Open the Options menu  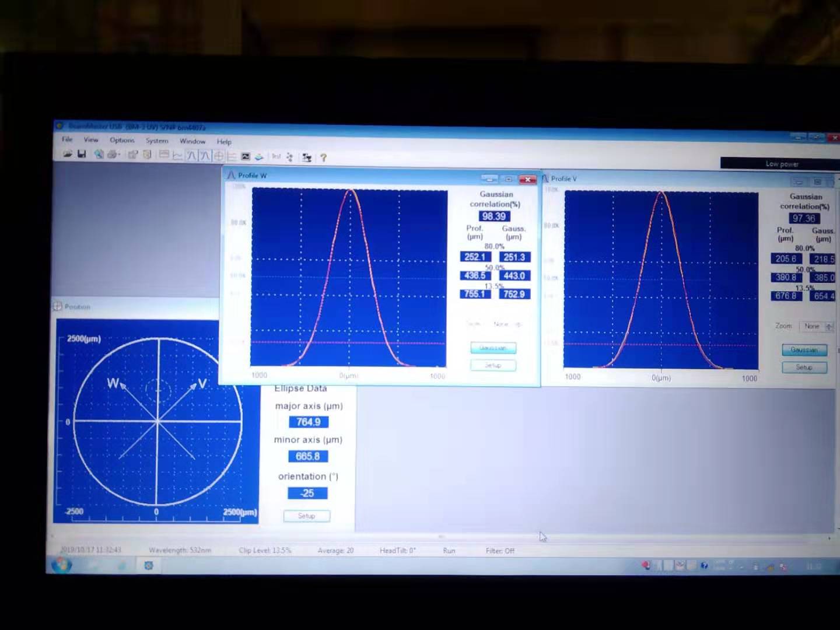pyautogui.click(x=122, y=140)
